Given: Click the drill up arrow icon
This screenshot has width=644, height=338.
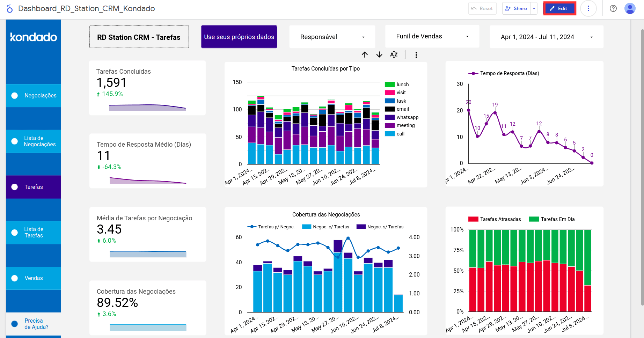Looking at the screenshot, I should click(x=365, y=55).
